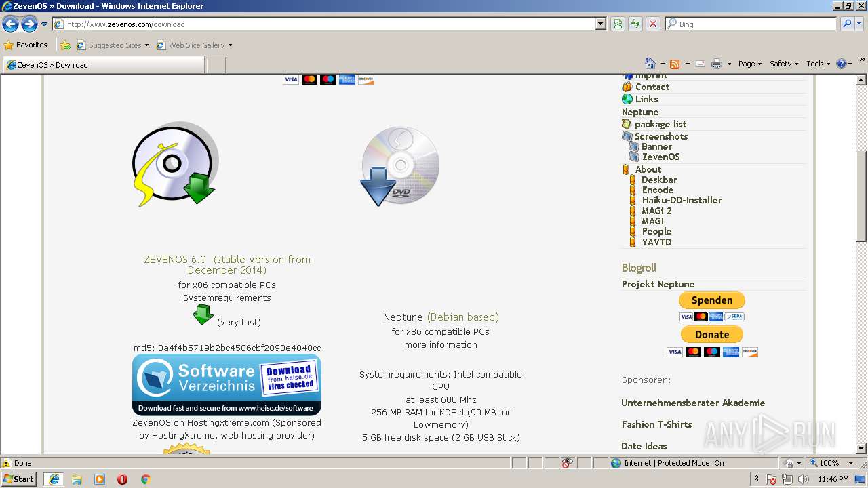Click the popup blocker status bar icon

pyautogui.click(x=567, y=463)
